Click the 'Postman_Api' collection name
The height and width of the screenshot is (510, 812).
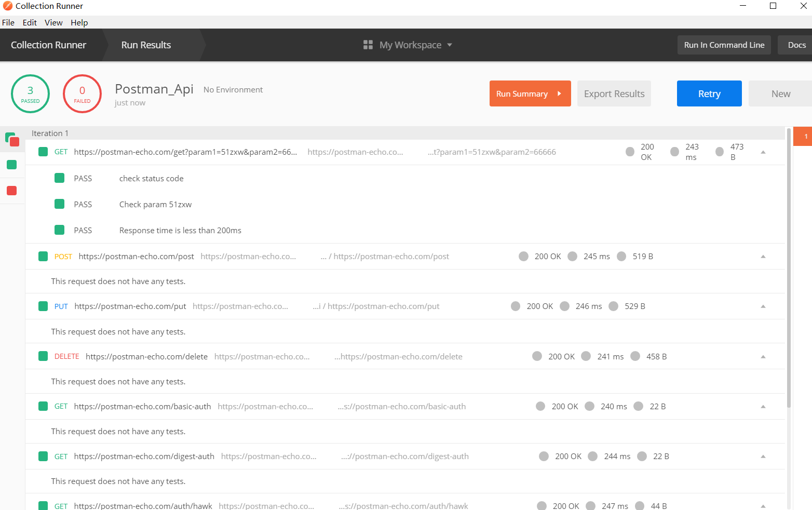pyautogui.click(x=154, y=89)
